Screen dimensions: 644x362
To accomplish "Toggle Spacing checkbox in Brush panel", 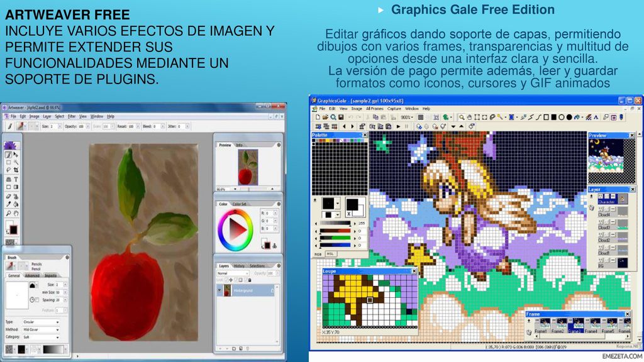I will [x=37, y=300].
